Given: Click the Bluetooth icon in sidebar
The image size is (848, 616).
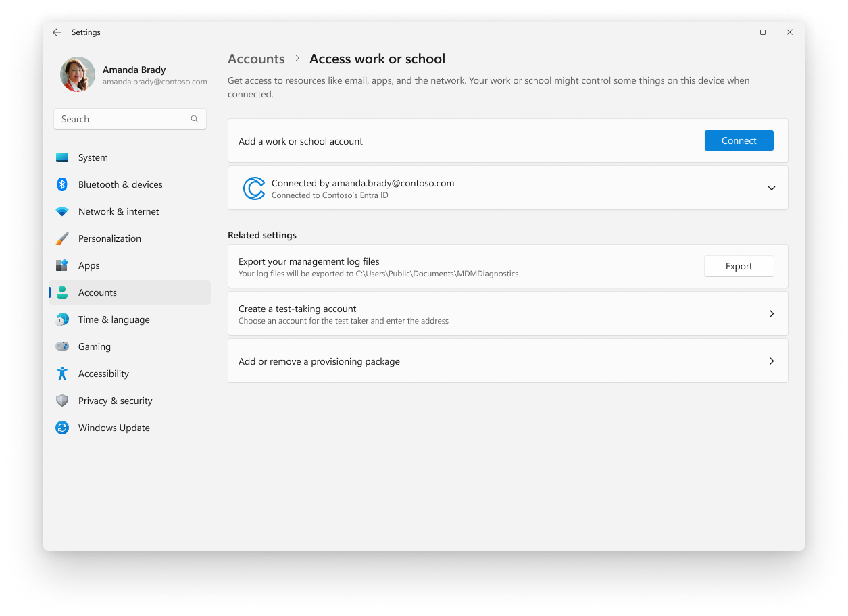Looking at the screenshot, I should click(x=62, y=184).
